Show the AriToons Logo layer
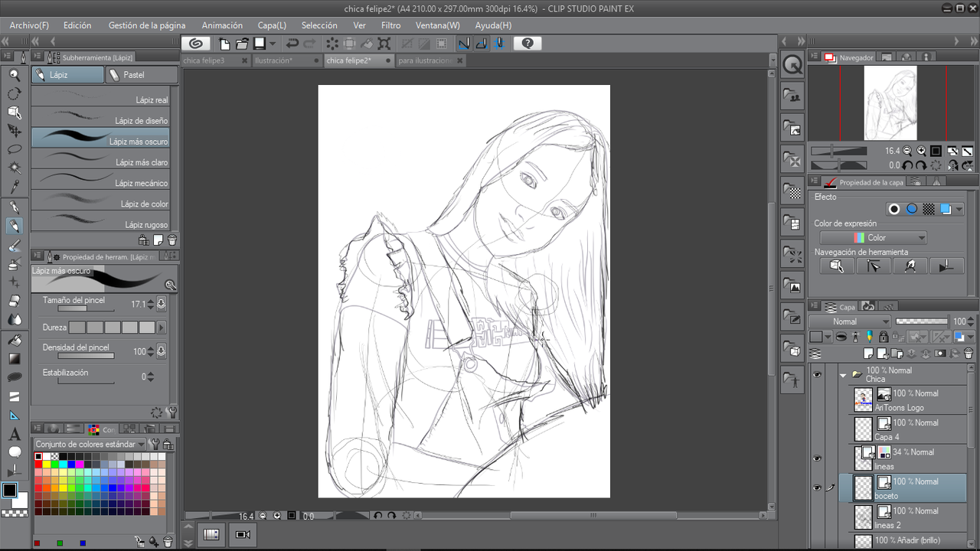This screenshot has height=551, width=980. pos(817,399)
